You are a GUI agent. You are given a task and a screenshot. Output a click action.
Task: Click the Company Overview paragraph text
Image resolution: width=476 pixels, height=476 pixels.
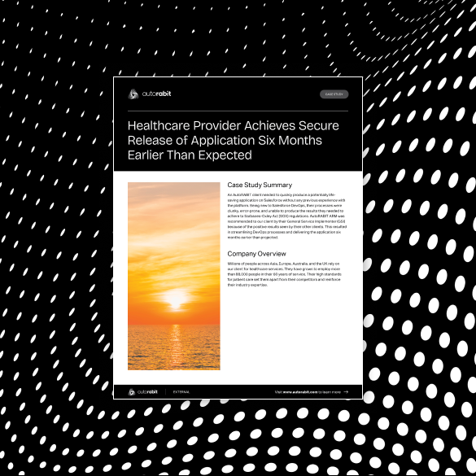coord(284,274)
